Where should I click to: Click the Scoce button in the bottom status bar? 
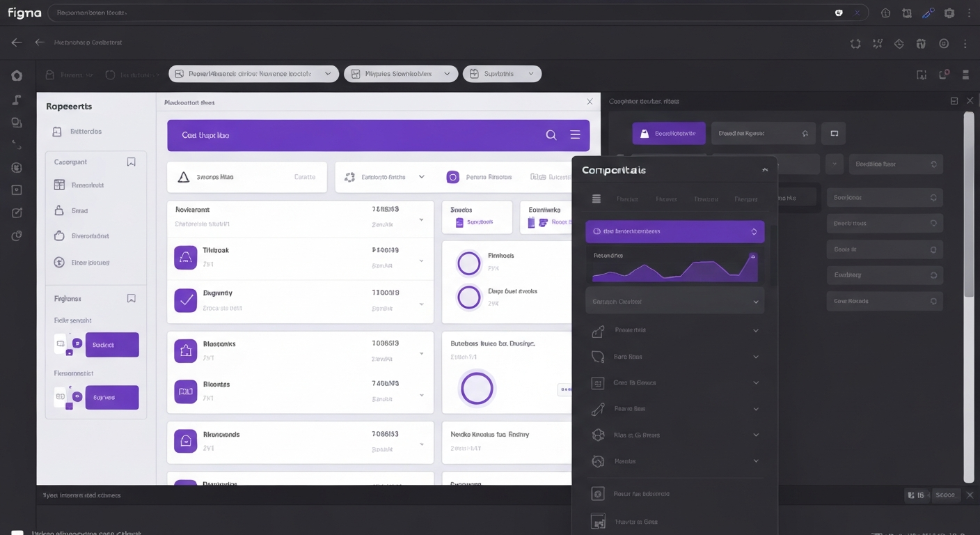[945, 495]
